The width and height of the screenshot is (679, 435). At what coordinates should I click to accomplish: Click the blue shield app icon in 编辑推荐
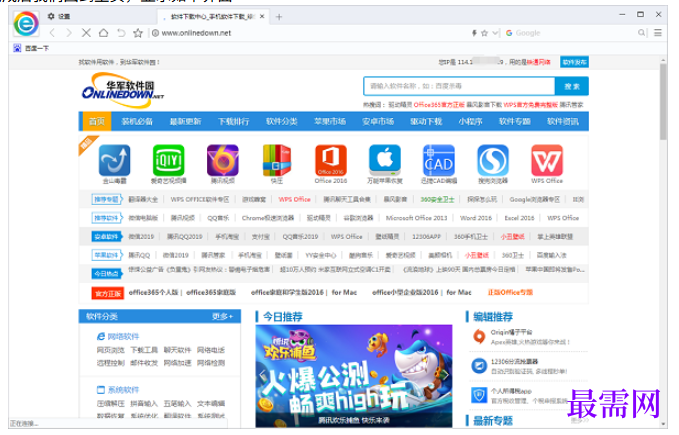pyautogui.click(x=479, y=395)
